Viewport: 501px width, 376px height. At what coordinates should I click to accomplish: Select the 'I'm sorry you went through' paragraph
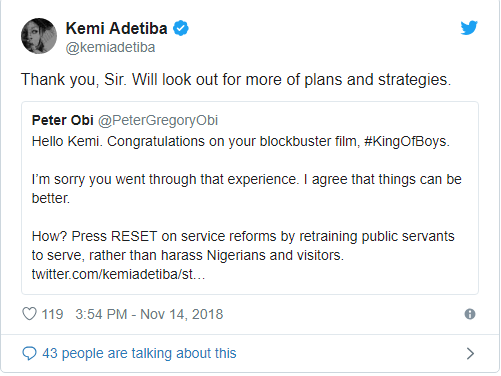pos(246,189)
